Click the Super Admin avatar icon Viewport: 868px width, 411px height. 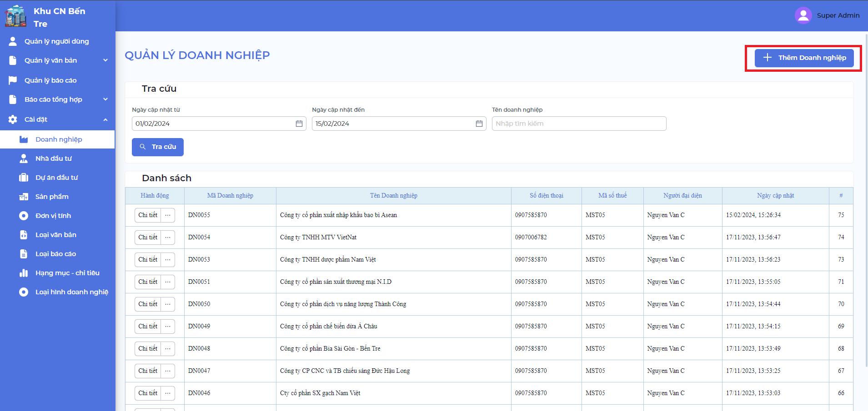pos(803,15)
